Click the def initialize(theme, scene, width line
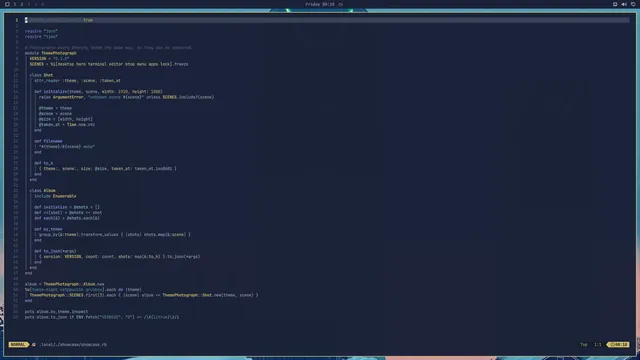 98,91
